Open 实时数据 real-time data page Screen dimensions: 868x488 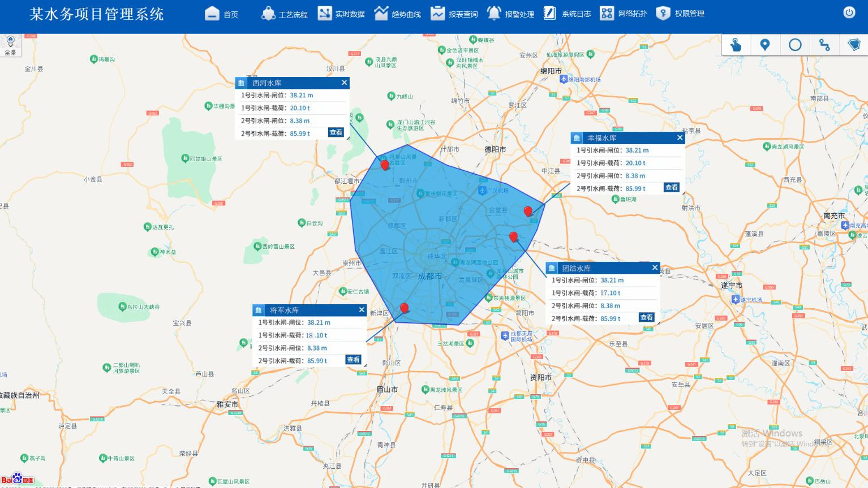pyautogui.click(x=341, y=14)
